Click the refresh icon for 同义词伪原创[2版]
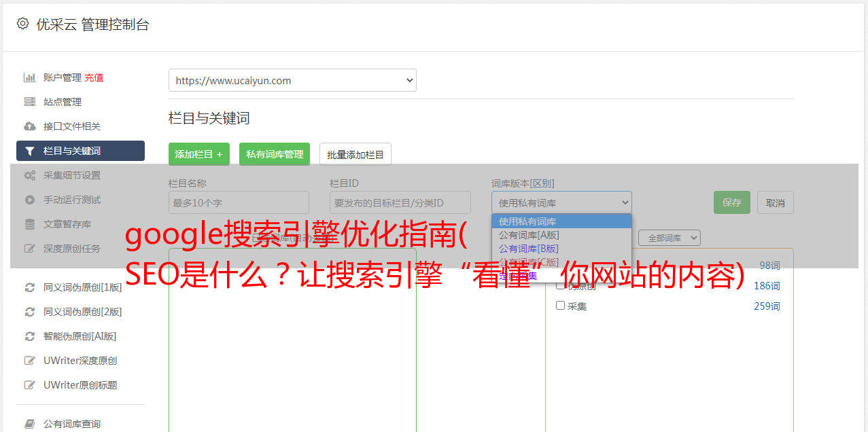The height and width of the screenshot is (432, 868). click(30, 312)
